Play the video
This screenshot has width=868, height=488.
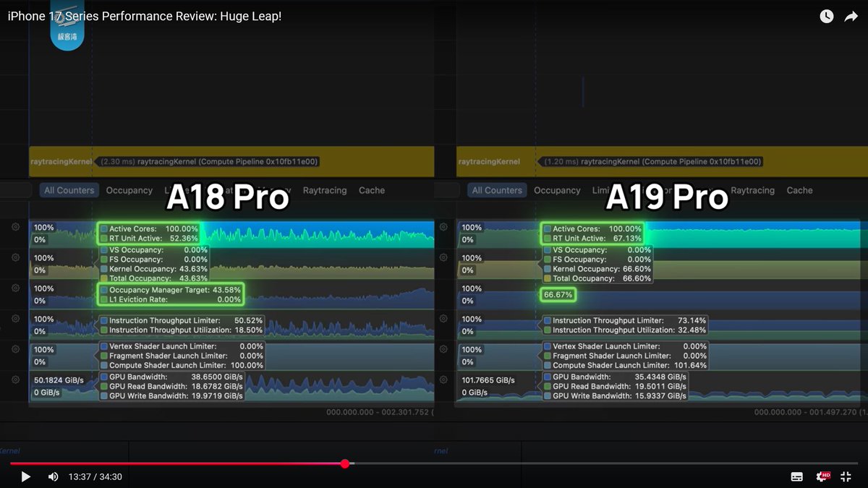(26, 476)
